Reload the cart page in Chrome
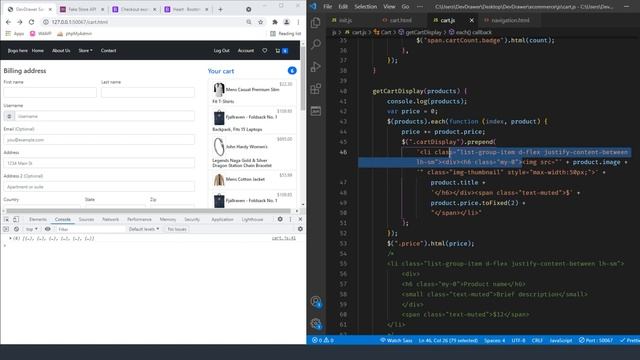Image resolution: width=640 pixels, height=360 pixels. point(31,22)
